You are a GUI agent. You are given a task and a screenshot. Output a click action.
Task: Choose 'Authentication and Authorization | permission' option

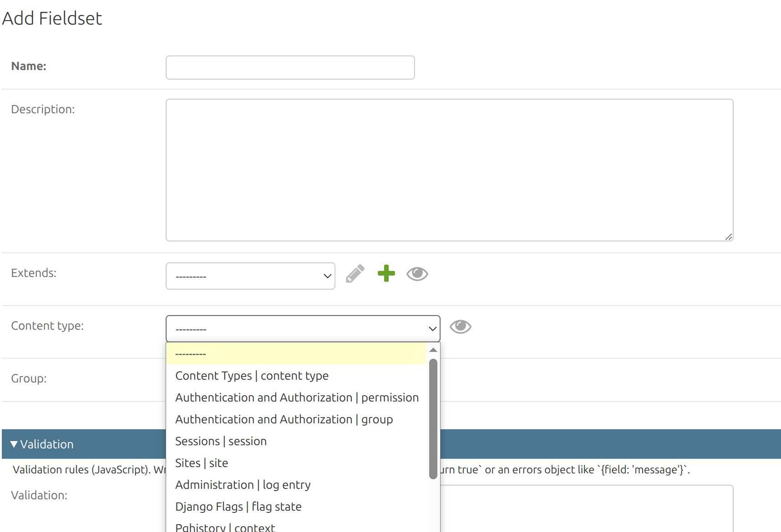coord(296,397)
